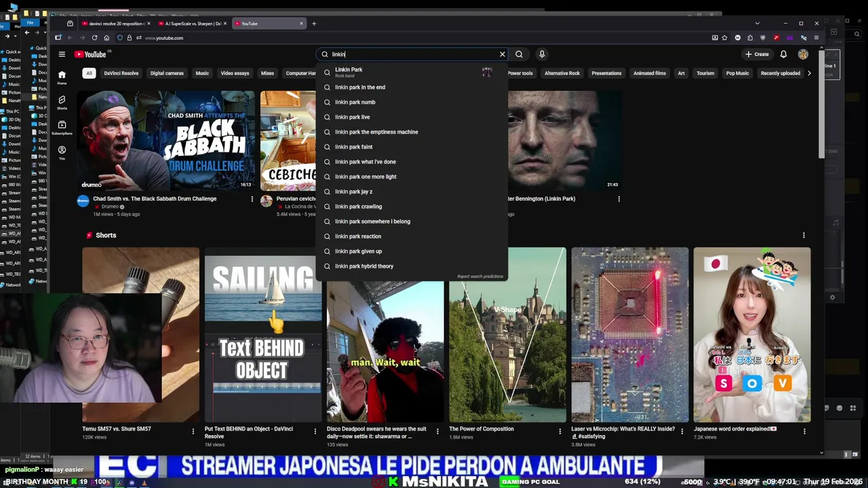Viewport: 868px width, 488px height.
Task: Open Subscriptions in the YouTube sidebar
Action: pyautogui.click(x=62, y=127)
